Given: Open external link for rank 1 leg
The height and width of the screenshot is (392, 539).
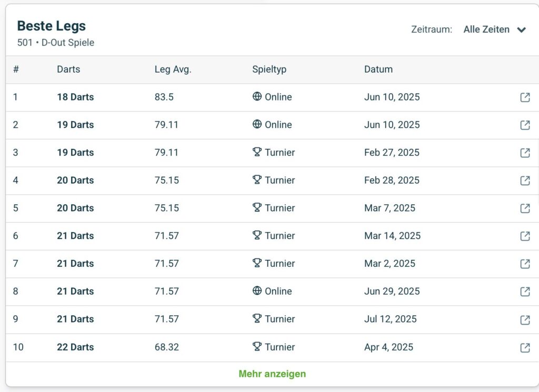Looking at the screenshot, I should click(x=525, y=97).
